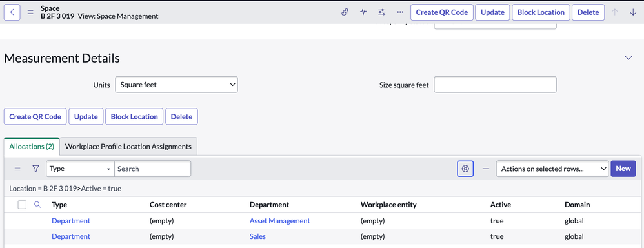Open the Units dropdown
The height and width of the screenshot is (248, 644).
click(x=177, y=85)
